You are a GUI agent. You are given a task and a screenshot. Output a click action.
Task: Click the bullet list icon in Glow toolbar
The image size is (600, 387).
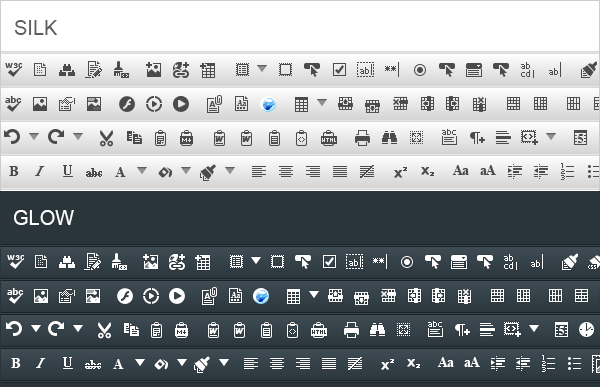click(x=574, y=364)
